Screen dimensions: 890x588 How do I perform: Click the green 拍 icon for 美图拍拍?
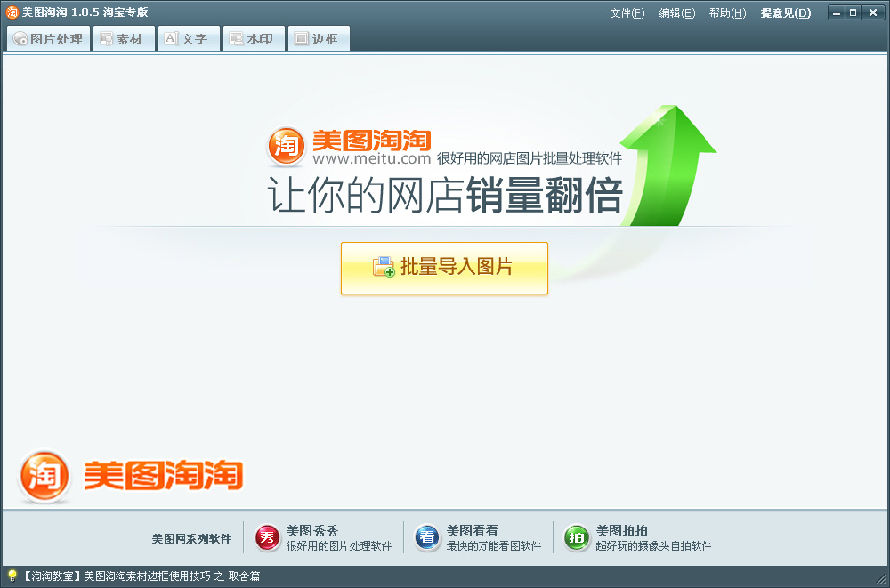pos(577,537)
